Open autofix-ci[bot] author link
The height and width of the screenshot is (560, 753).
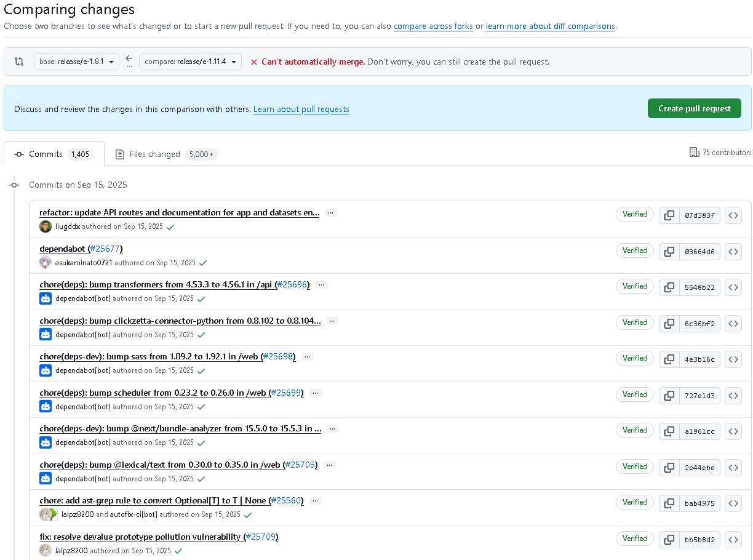tap(133, 514)
